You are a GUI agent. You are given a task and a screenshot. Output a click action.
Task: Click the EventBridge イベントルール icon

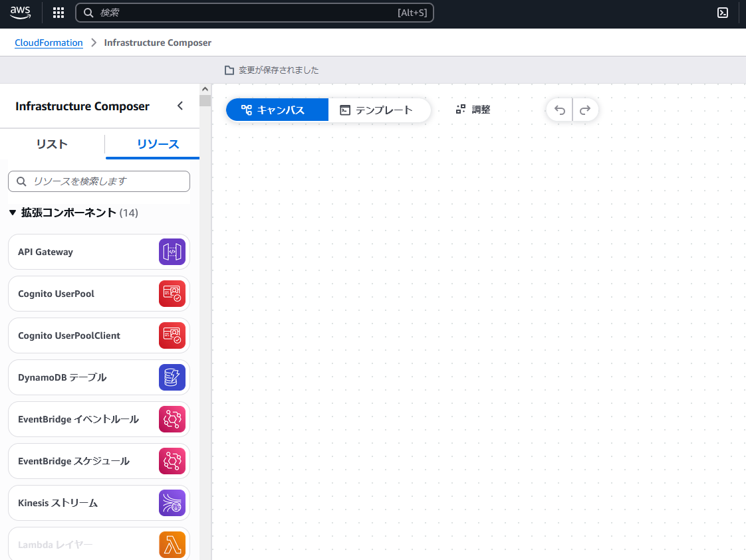172,419
